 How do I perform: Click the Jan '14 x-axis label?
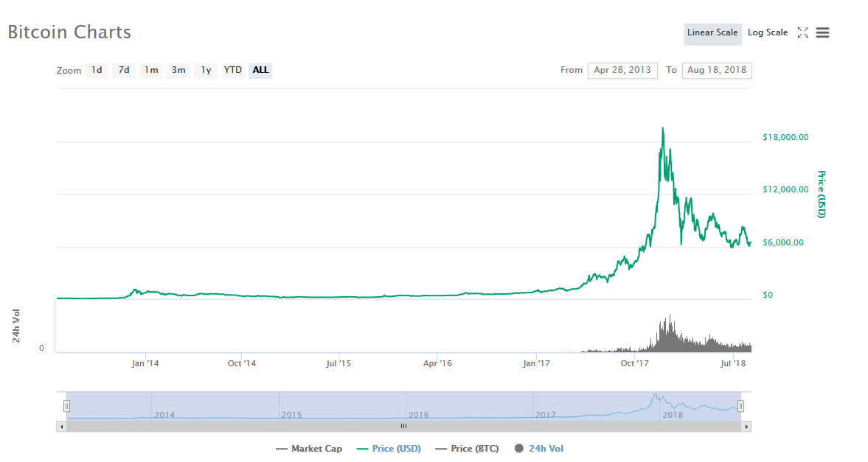click(x=145, y=363)
